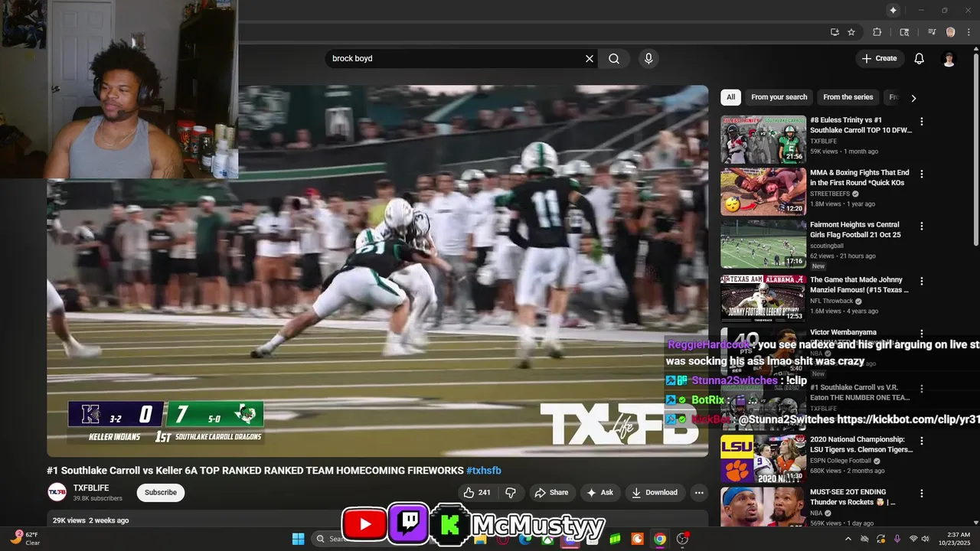Open options menu for Thunder vs Rockets video
This screenshot has height=551, width=980.
coord(922,493)
